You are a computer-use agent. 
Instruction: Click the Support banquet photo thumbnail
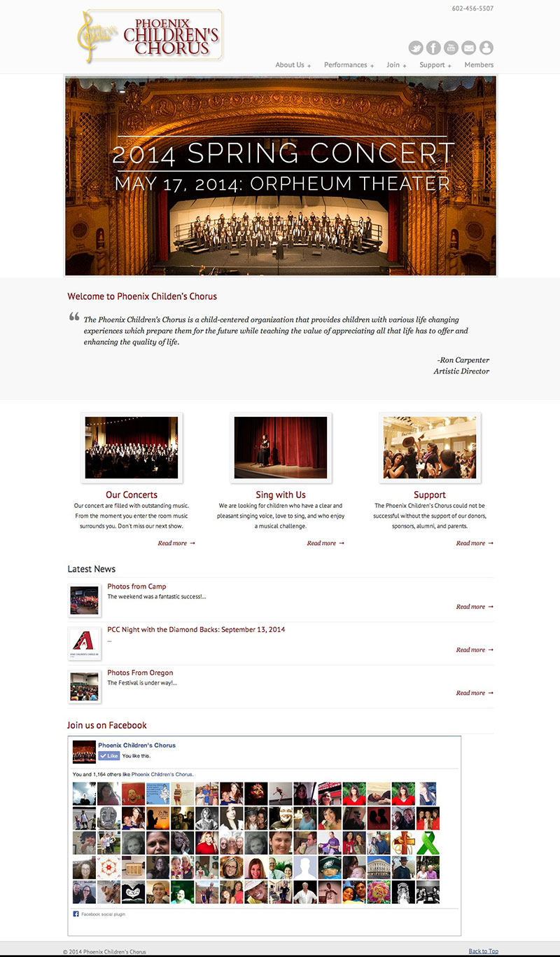tap(430, 448)
